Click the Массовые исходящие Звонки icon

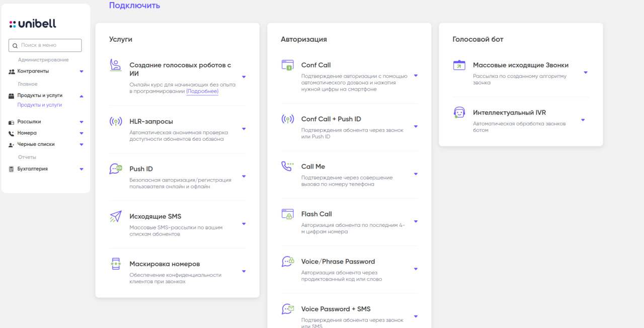point(459,65)
